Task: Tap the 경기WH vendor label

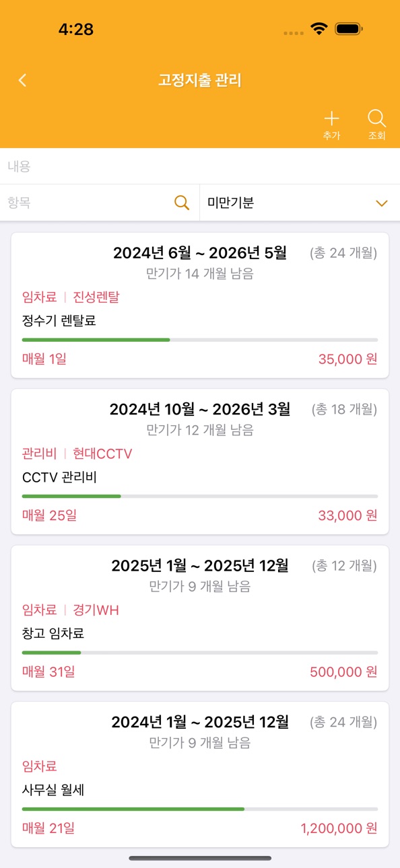Action: click(x=96, y=610)
